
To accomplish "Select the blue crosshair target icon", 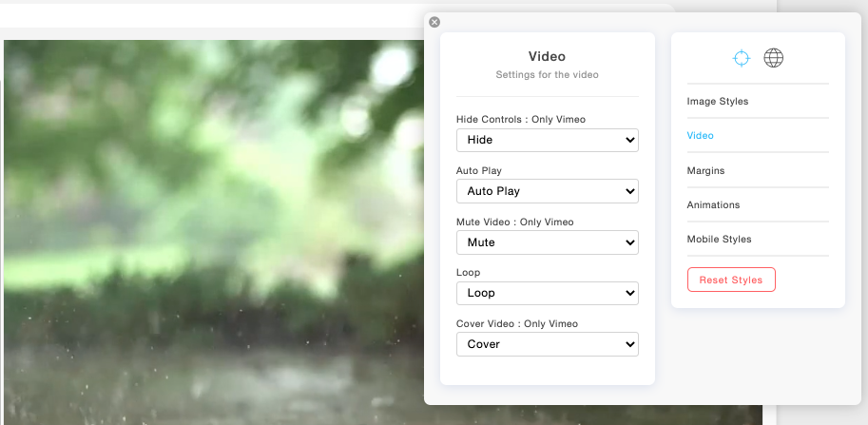I will pyautogui.click(x=742, y=58).
